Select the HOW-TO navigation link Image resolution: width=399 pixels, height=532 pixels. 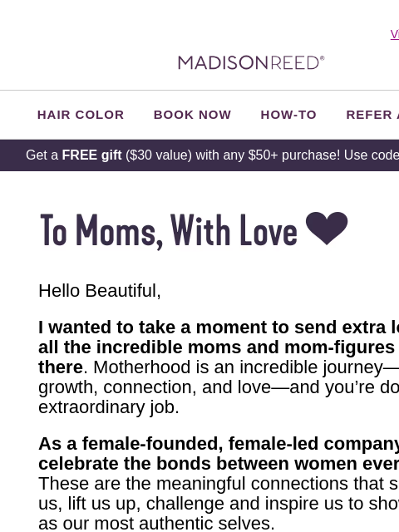tap(288, 115)
